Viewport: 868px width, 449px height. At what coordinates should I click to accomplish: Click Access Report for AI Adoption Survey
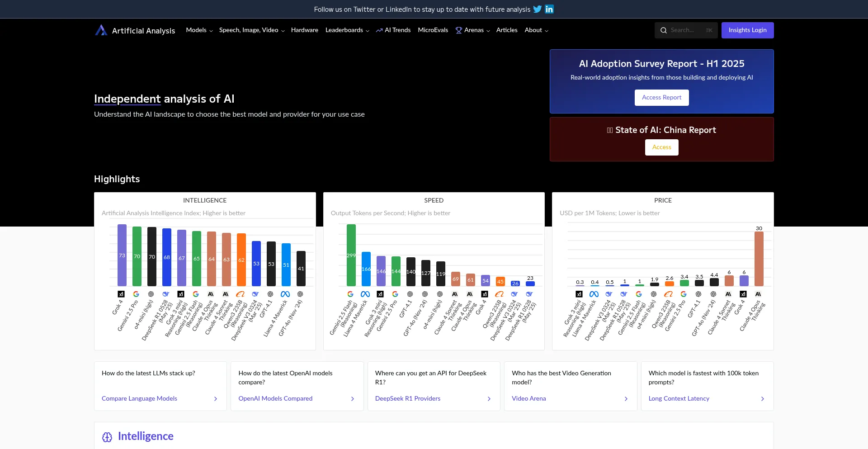(x=662, y=98)
